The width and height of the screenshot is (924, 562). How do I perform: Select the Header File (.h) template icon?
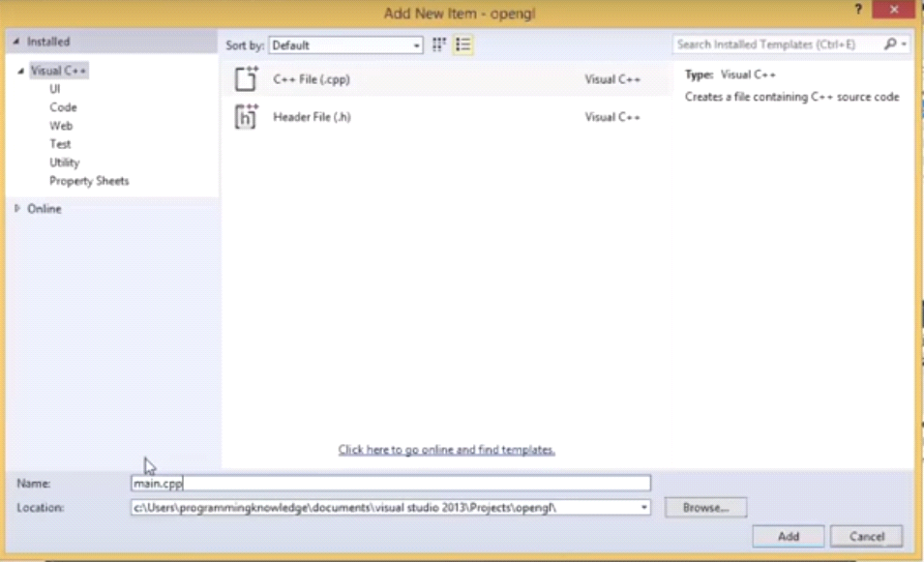coord(247,117)
